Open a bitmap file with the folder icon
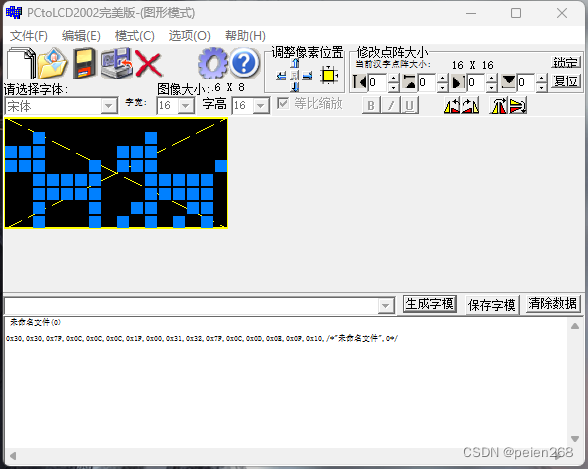 52,63
